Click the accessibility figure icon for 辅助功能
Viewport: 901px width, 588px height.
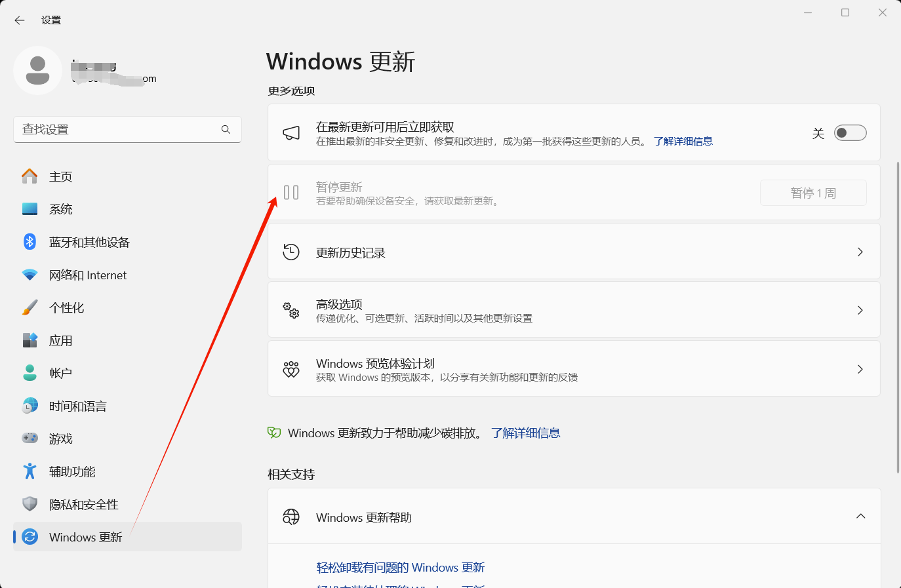(30, 471)
